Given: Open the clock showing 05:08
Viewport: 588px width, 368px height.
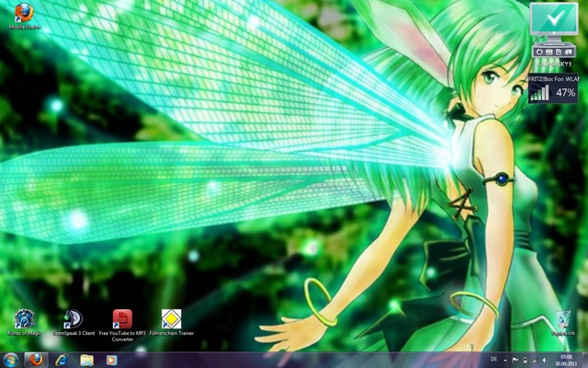Looking at the screenshot, I should 565,359.
